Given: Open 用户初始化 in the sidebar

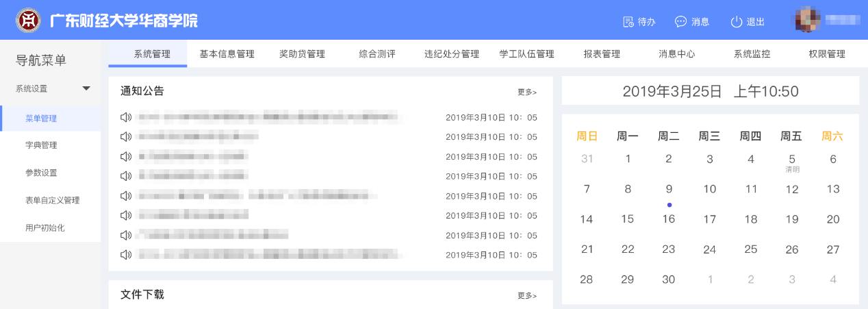Looking at the screenshot, I should click(x=44, y=227).
